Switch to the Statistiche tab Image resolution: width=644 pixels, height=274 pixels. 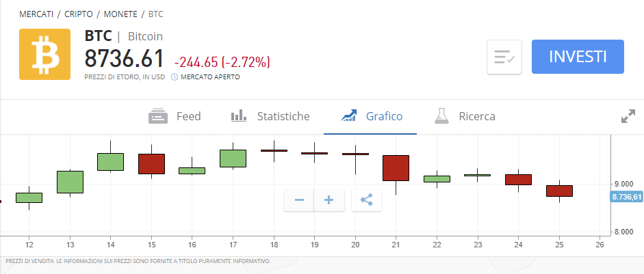[x=270, y=116]
